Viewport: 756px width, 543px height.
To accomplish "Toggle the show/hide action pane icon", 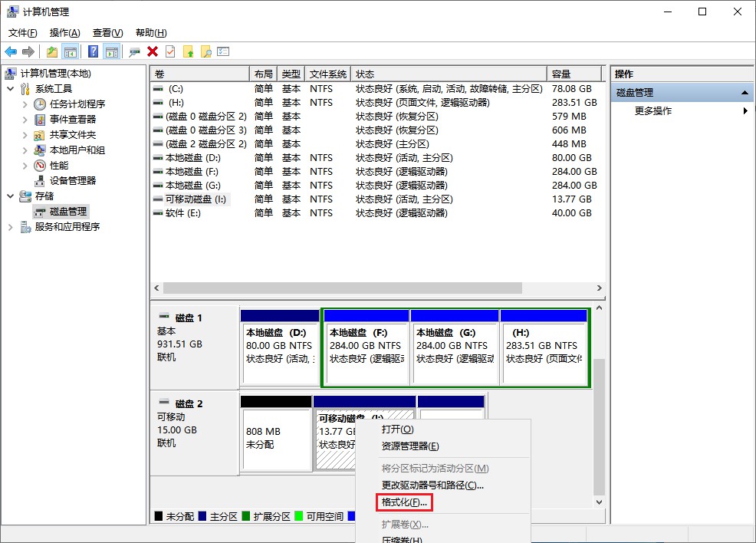I will [111, 51].
